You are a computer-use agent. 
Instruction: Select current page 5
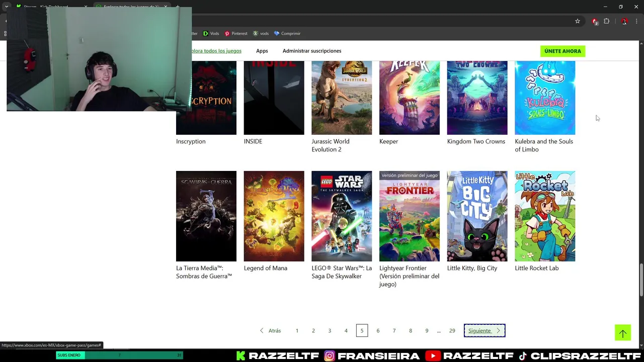pyautogui.click(x=362, y=330)
